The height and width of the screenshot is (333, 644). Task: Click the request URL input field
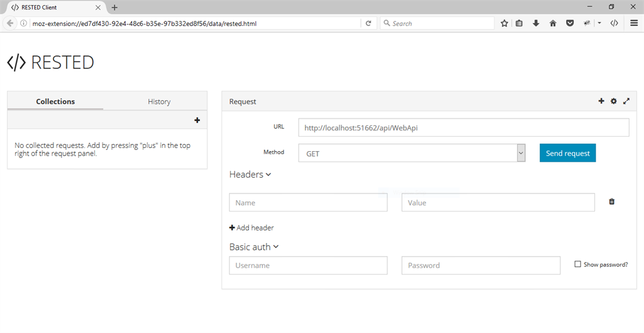click(464, 127)
